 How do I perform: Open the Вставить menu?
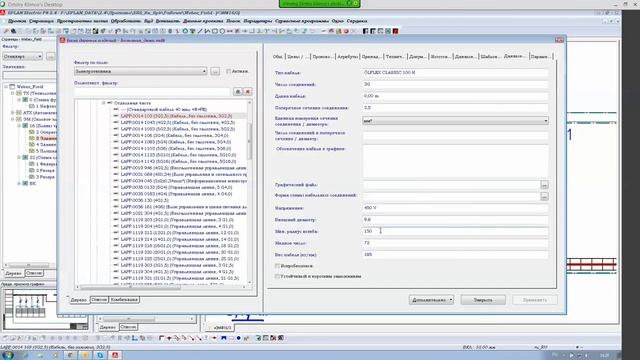tap(168, 21)
